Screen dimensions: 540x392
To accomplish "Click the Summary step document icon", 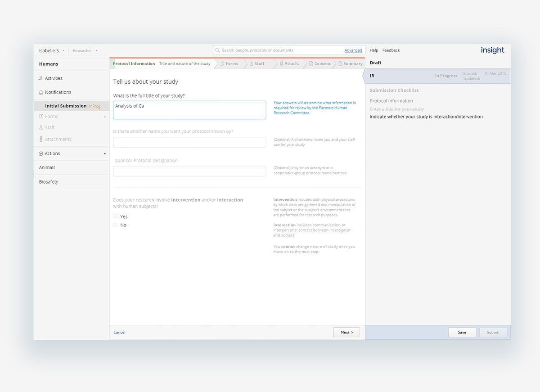I will pyautogui.click(x=340, y=64).
